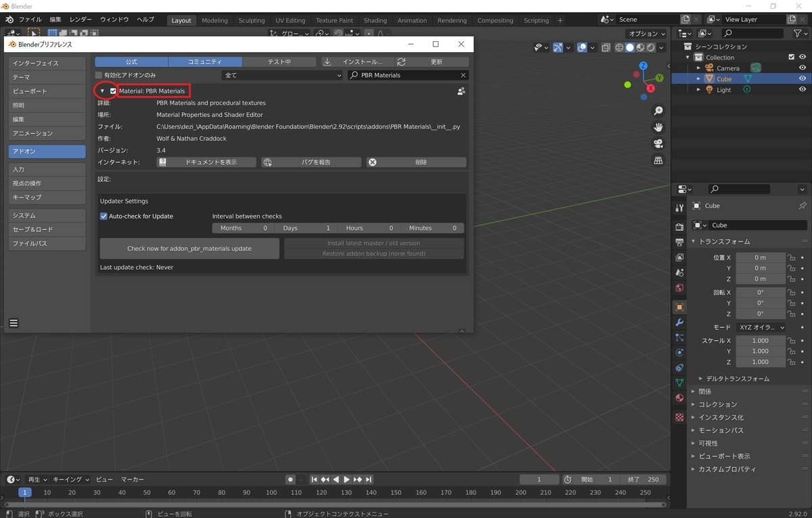The image size is (812, 518).
Task: Open the Object Constraint properties tab icon
Action: click(679, 368)
